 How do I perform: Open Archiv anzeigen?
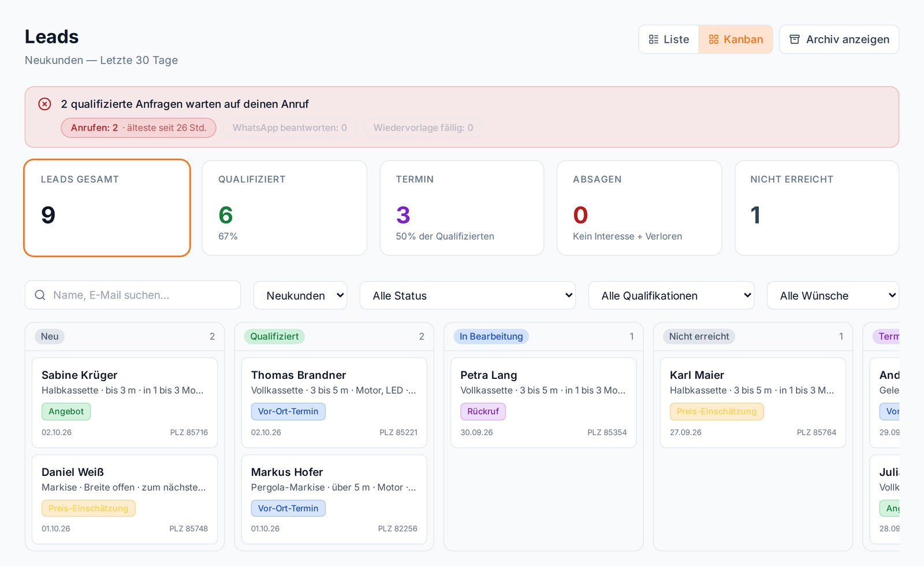pos(839,39)
